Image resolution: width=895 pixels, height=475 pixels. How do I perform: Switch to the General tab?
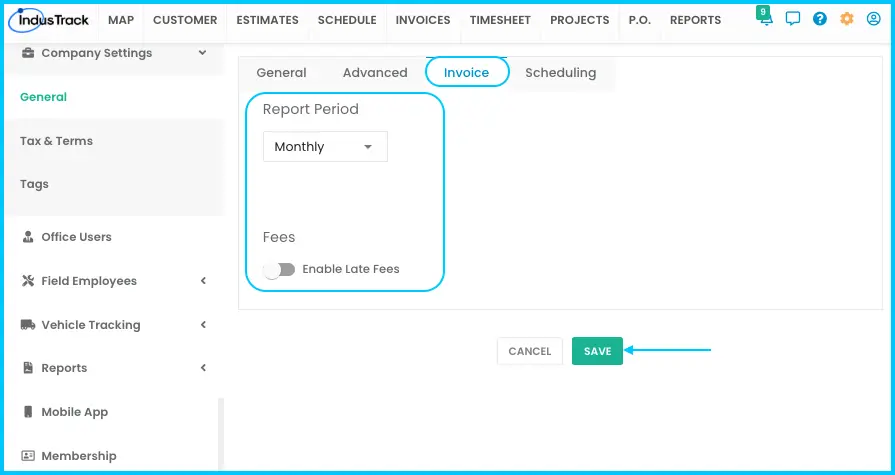click(x=281, y=73)
